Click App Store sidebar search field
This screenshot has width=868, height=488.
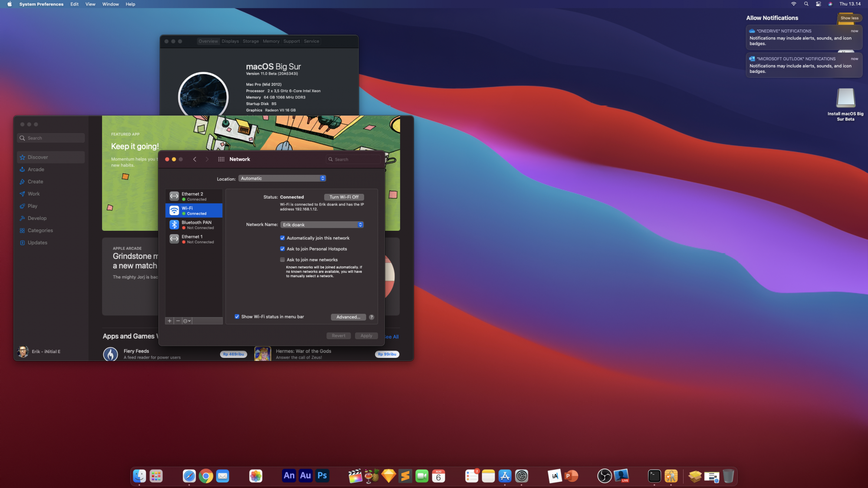click(x=51, y=138)
